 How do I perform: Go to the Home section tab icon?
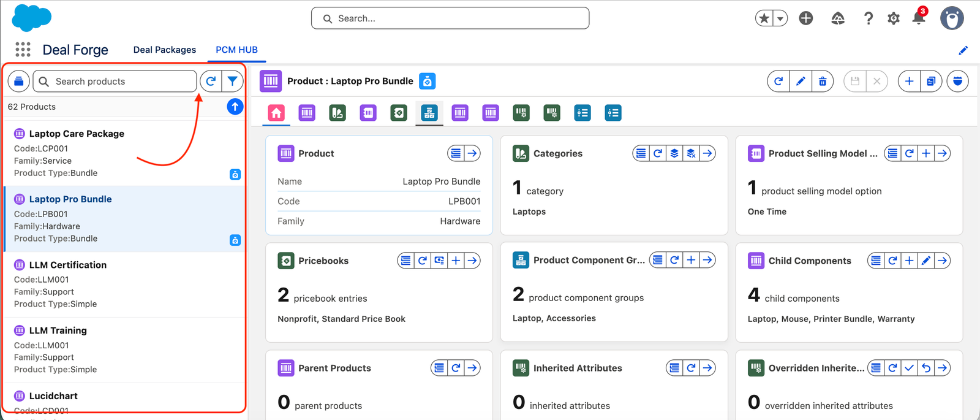276,113
